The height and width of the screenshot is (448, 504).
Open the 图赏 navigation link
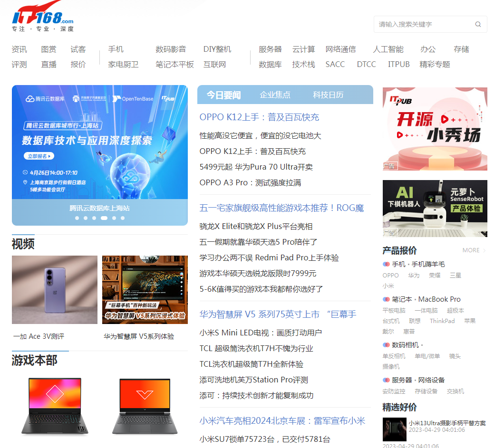click(x=49, y=49)
